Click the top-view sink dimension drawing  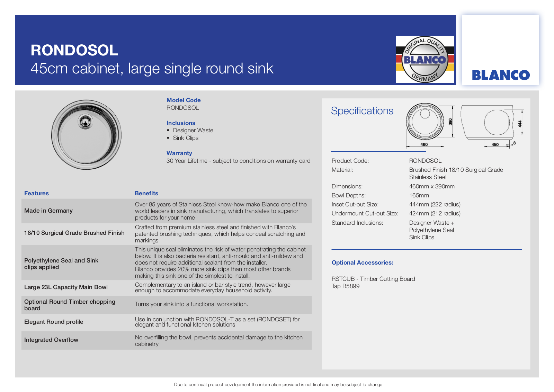point(430,125)
